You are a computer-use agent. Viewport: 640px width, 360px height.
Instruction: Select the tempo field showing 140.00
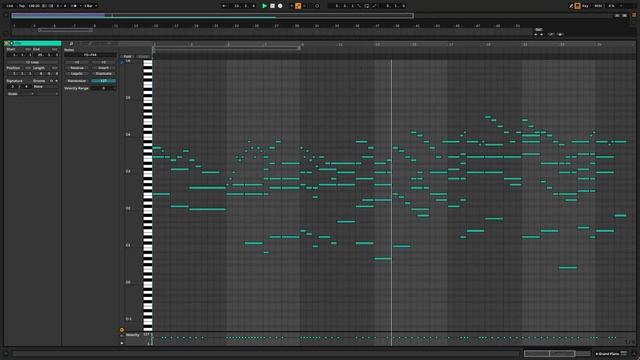(x=34, y=6)
